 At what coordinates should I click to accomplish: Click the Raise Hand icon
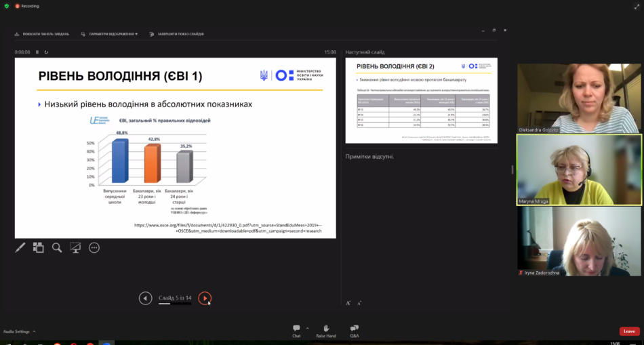coord(325,328)
